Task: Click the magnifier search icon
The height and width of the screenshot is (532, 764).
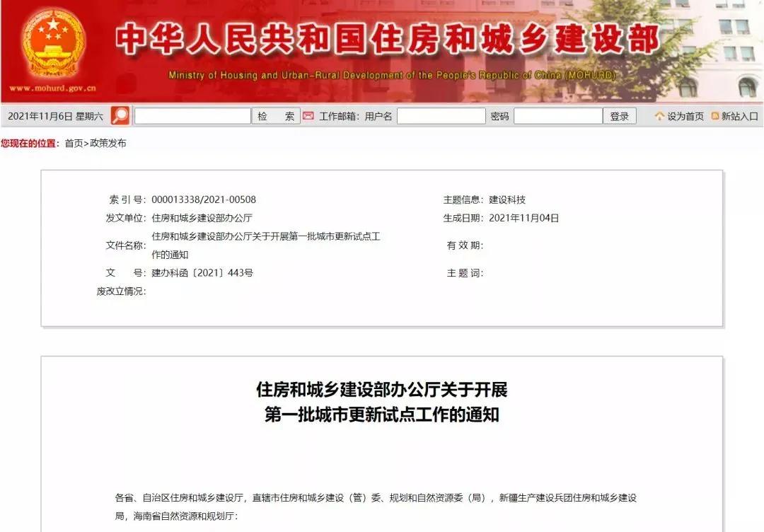Action: [x=120, y=116]
